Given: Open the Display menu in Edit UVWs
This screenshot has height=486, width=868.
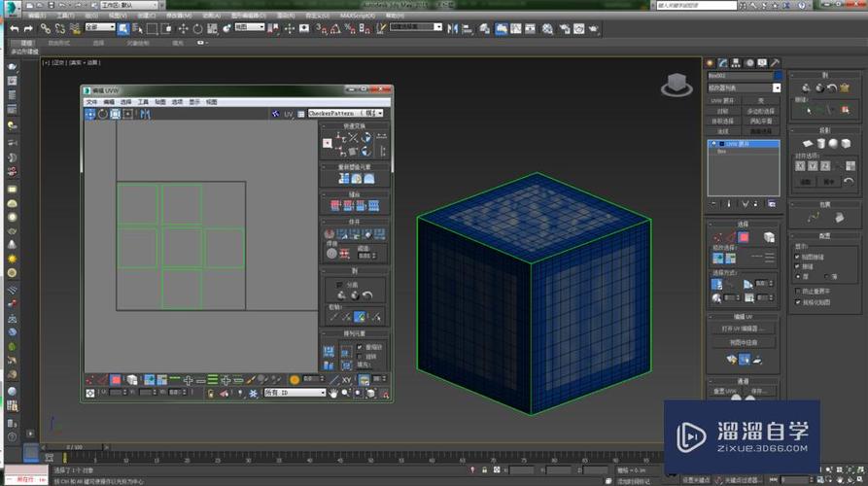Looking at the screenshot, I should pos(194,102).
